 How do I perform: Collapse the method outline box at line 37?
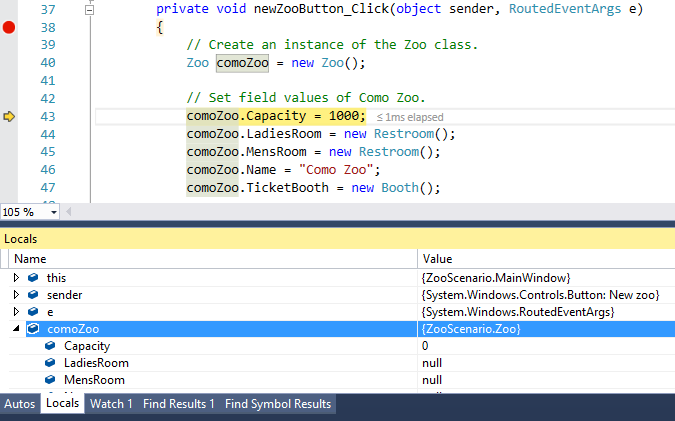point(88,9)
